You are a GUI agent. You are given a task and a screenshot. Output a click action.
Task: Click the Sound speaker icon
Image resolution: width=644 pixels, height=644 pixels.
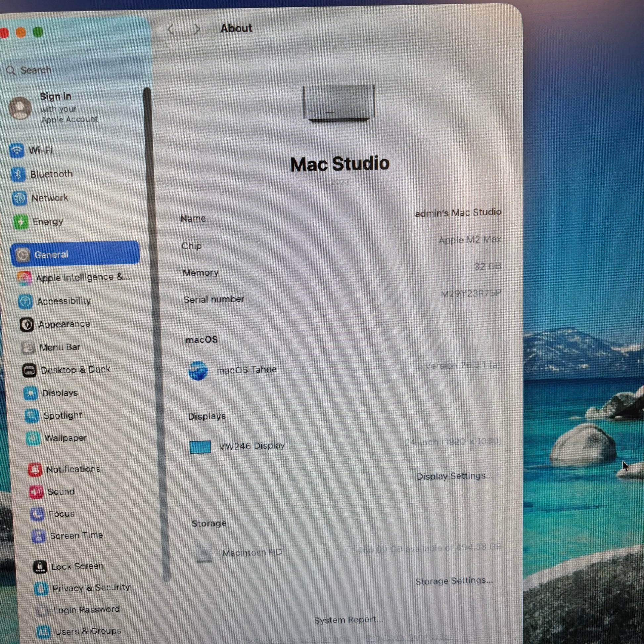(36, 492)
